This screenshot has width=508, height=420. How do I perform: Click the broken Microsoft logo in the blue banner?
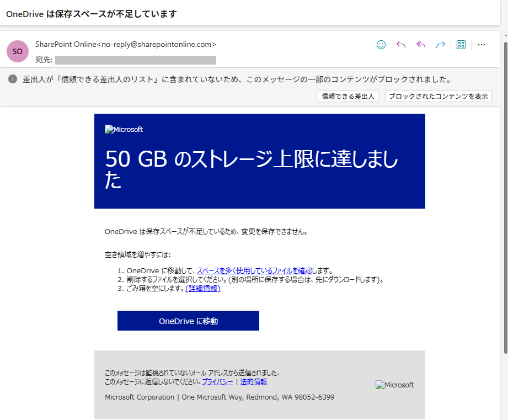[x=124, y=129]
